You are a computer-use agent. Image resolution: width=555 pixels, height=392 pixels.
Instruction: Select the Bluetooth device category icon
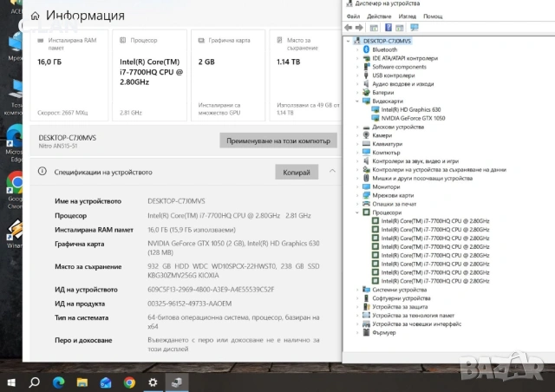pos(366,49)
